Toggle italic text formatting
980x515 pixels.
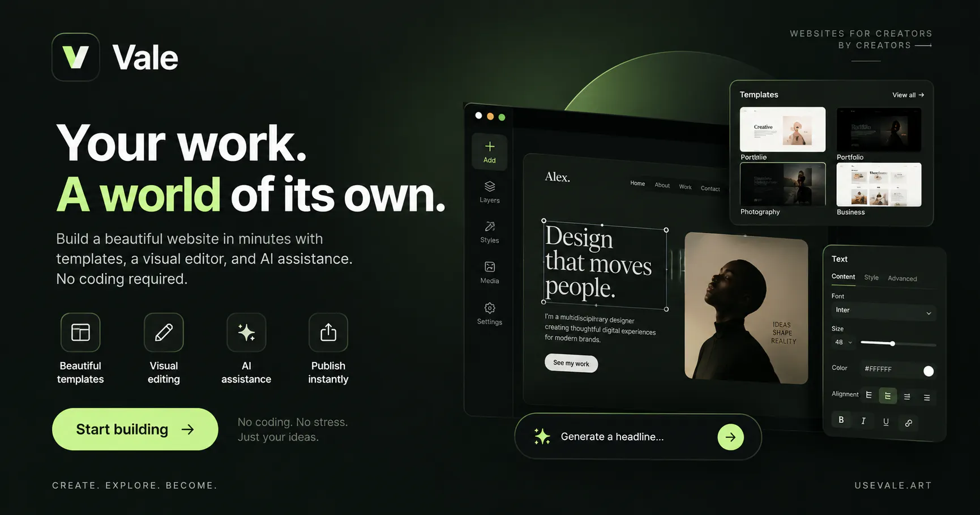pyautogui.click(x=863, y=421)
